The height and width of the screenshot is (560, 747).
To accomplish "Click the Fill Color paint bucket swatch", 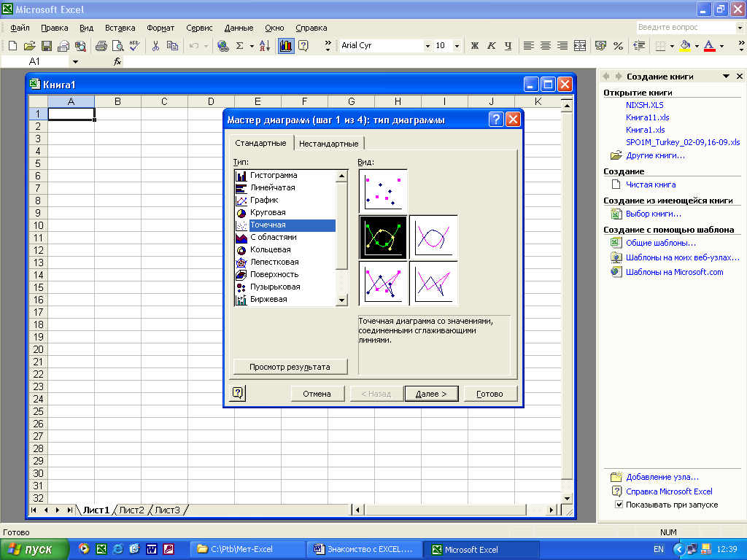I will click(685, 46).
